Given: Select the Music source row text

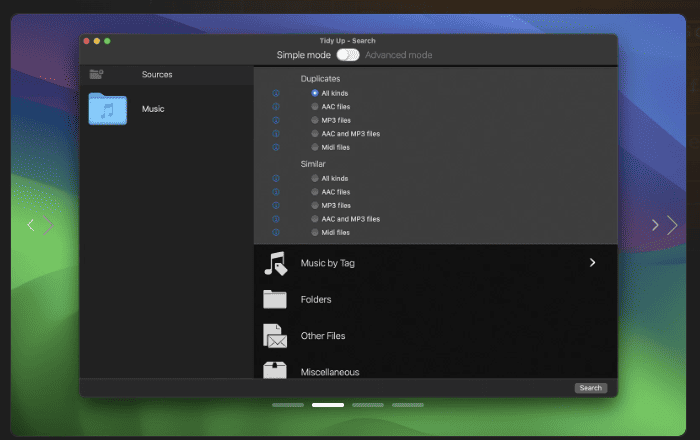Looking at the screenshot, I should [x=153, y=109].
